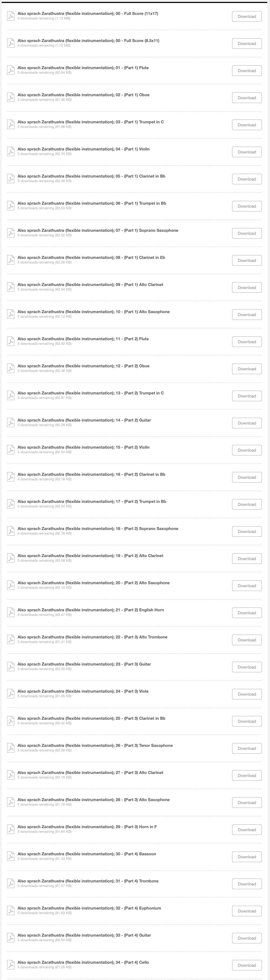Click PDF icon for (Part 1) Violin
This screenshot has height=980, width=270.
pyautogui.click(x=11, y=152)
